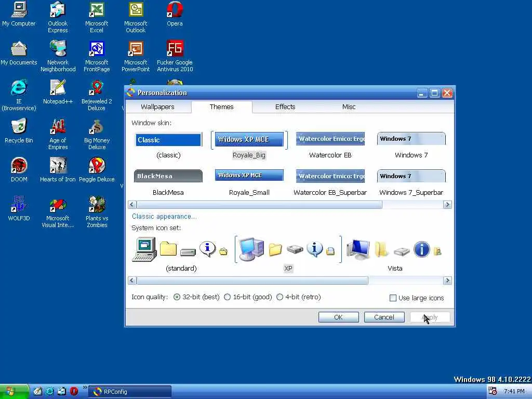Open the Start menu button

click(x=14, y=392)
